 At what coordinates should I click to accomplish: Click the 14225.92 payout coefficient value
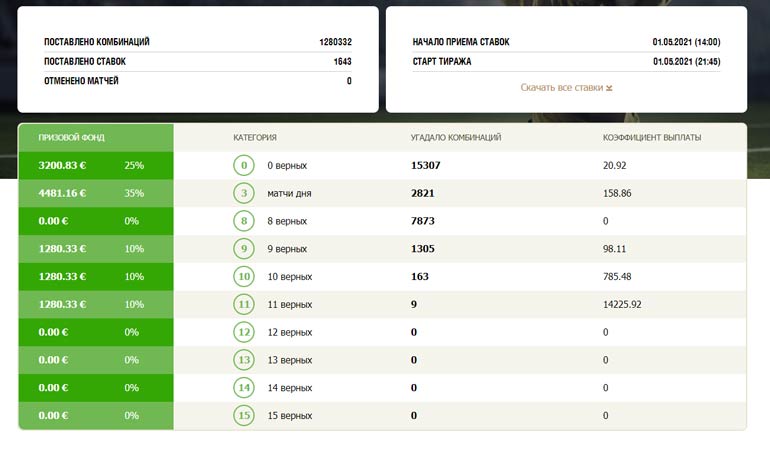629,304
